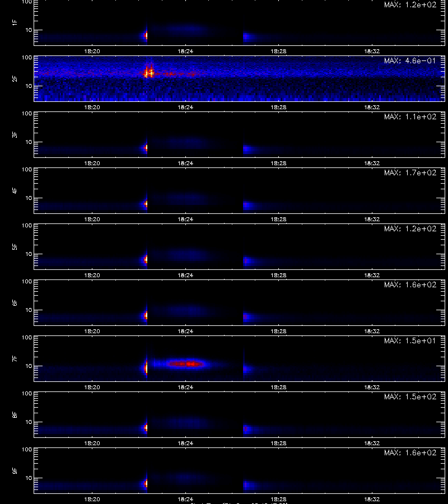Screen dimensions: 448x504
Task: Click the 18:24 time label under 1F panel
Action: (185, 51)
